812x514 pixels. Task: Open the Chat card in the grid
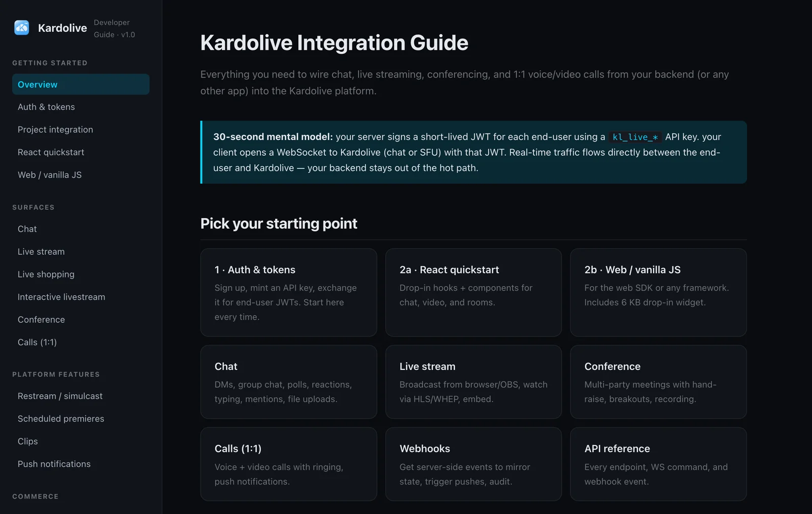coord(289,382)
